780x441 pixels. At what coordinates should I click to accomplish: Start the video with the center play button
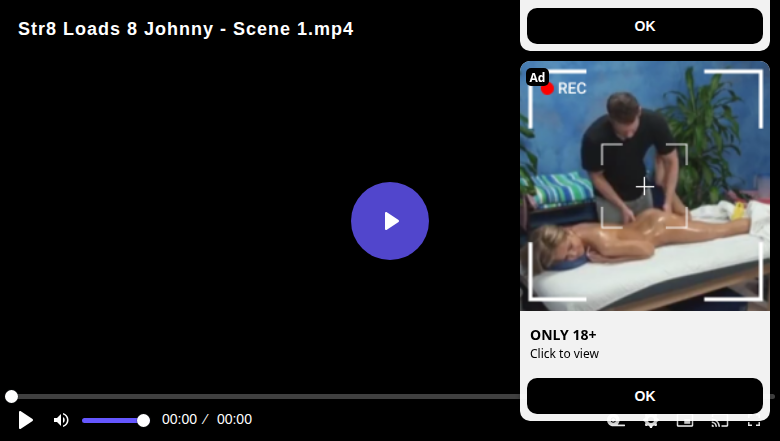[390, 221]
